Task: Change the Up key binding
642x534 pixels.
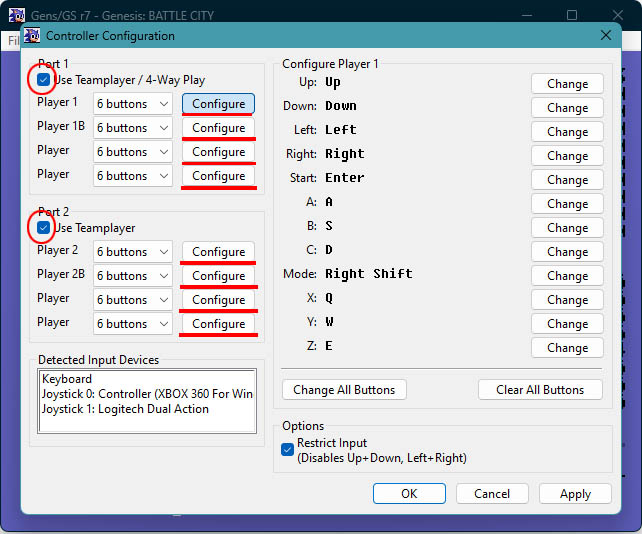Action: (567, 84)
